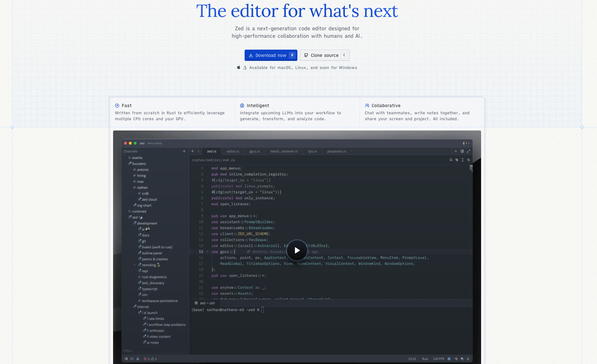597x364 pixels.
Task: Click the back arrow in editor tab bar
Action: [x=193, y=151]
